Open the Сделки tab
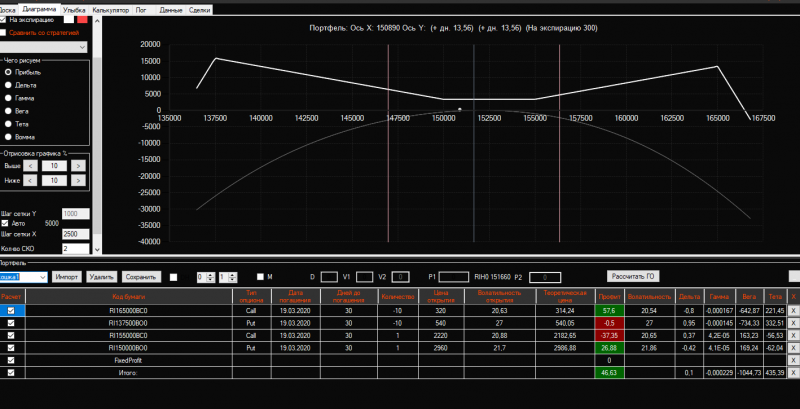This screenshot has width=800, height=409. pyautogui.click(x=199, y=10)
